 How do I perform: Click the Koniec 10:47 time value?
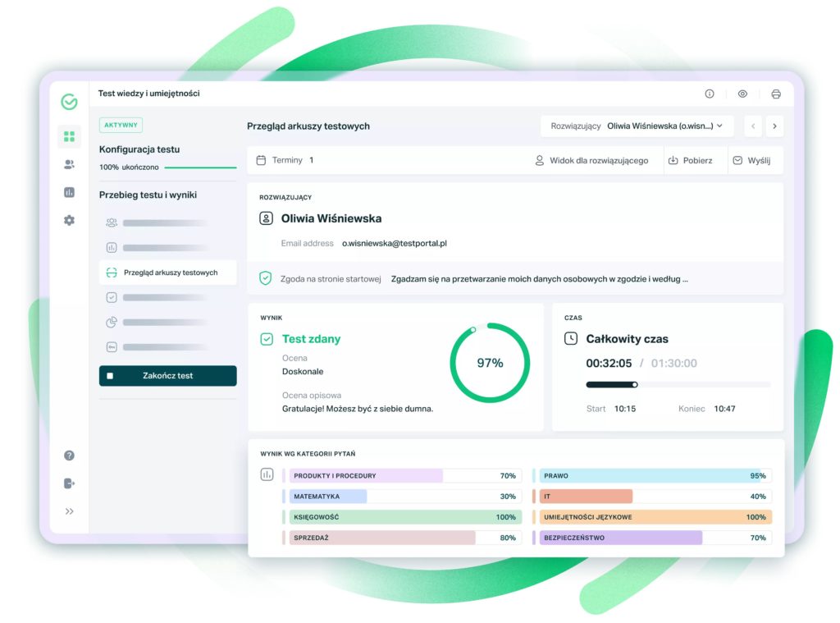click(724, 409)
